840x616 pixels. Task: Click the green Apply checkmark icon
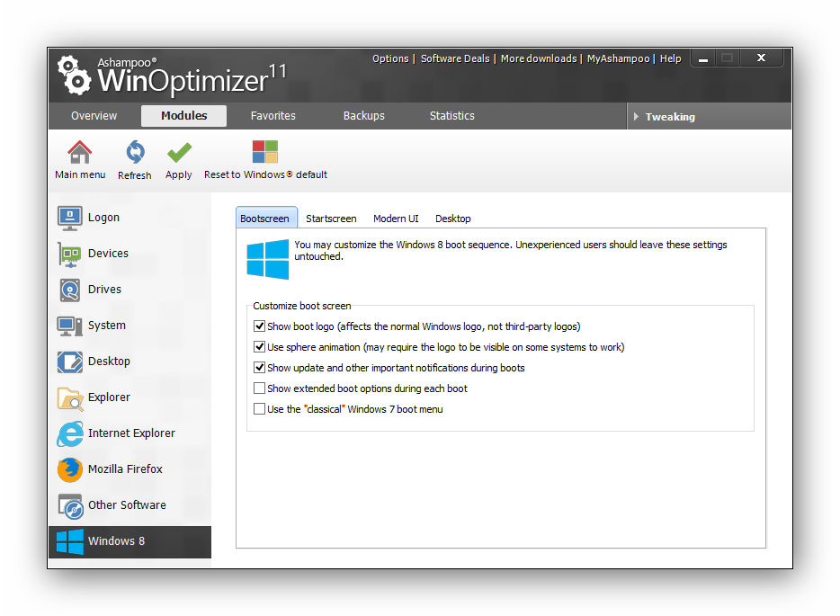coord(179,153)
